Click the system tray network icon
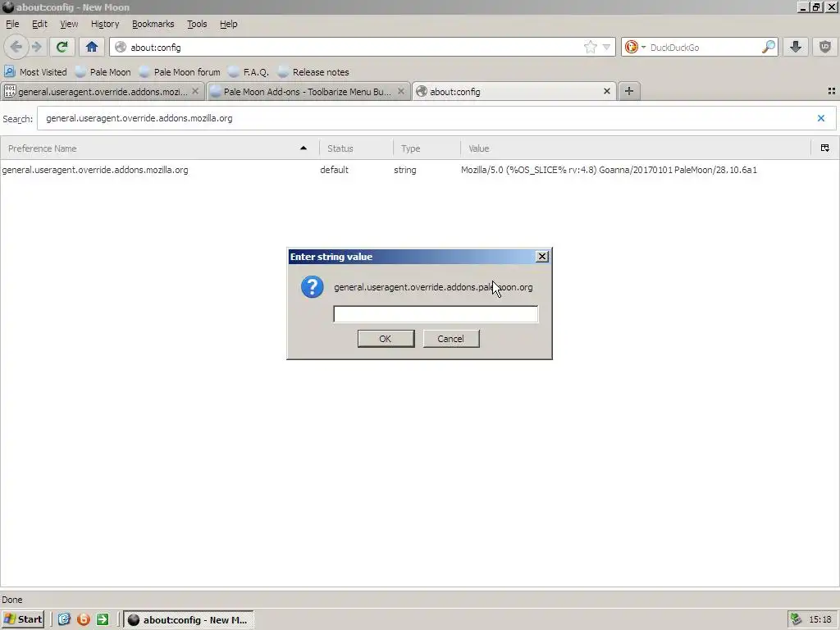Screen dimensions: 840x630 click(797, 620)
